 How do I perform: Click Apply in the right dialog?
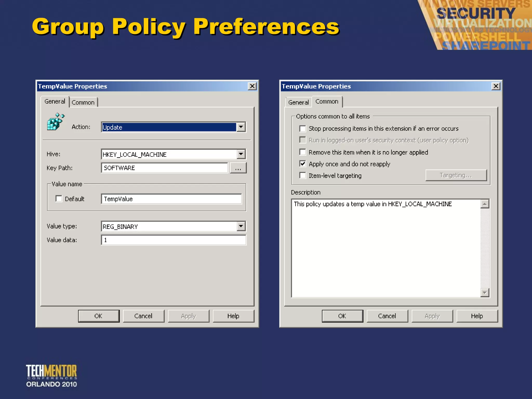pyautogui.click(x=432, y=316)
